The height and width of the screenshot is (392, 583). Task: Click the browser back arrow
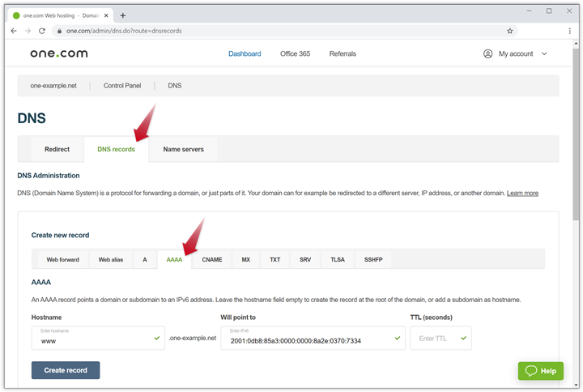[x=14, y=31]
